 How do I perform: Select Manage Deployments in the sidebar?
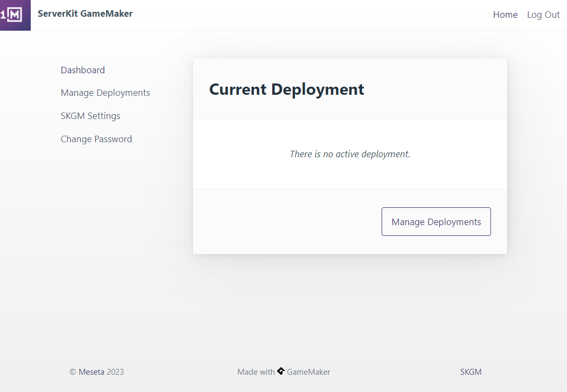click(x=105, y=93)
